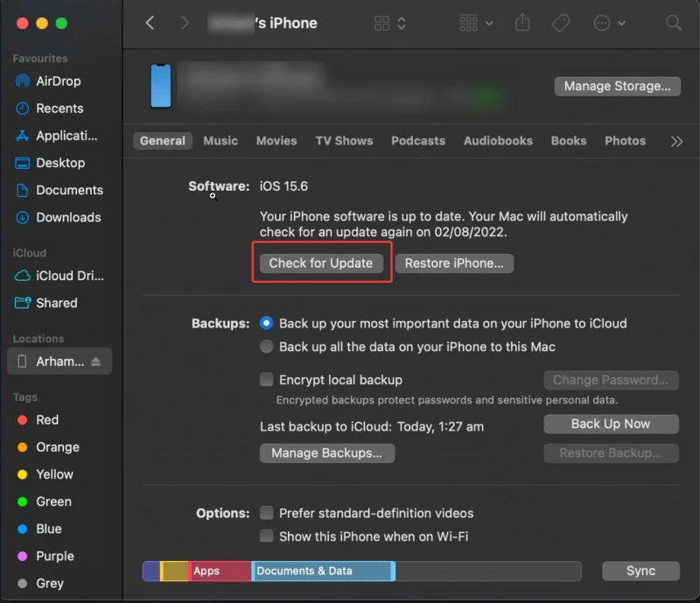The image size is (700, 603).
Task: Switch to the Photos tab
Action: coord(625,141)
